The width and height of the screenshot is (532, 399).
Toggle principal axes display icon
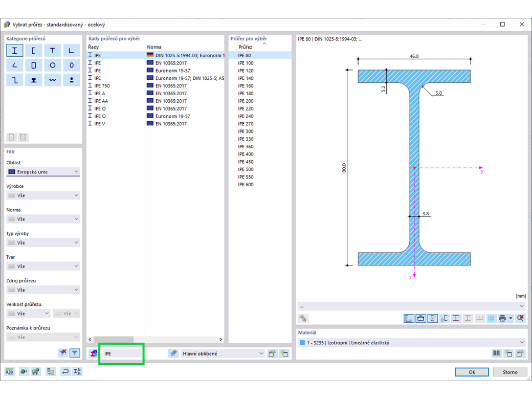[433, 318]
